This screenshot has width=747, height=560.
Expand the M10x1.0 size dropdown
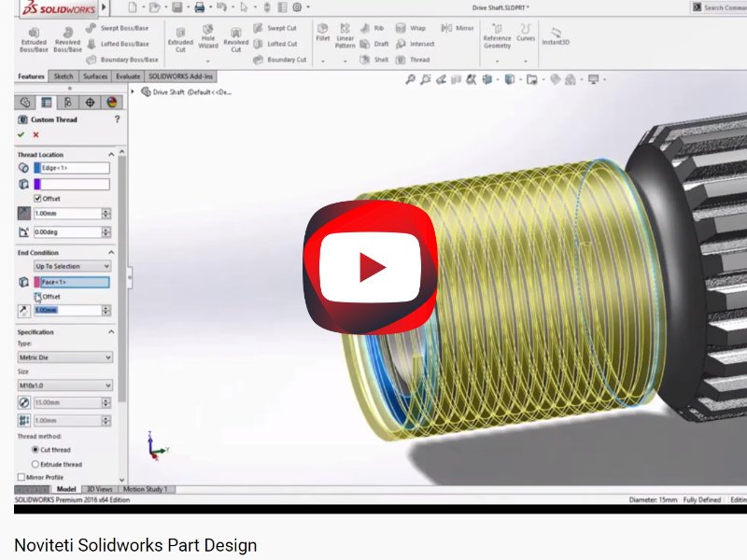tap(65, 385)
